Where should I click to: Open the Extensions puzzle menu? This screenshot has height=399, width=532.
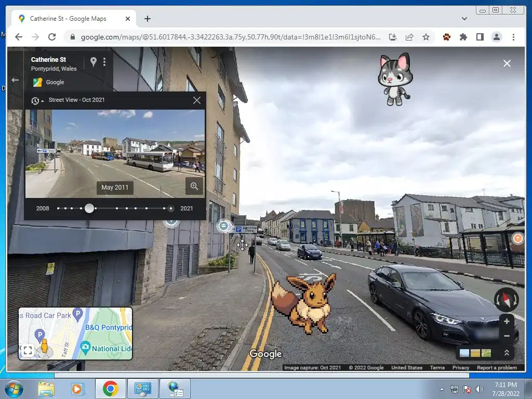[463, 37]
